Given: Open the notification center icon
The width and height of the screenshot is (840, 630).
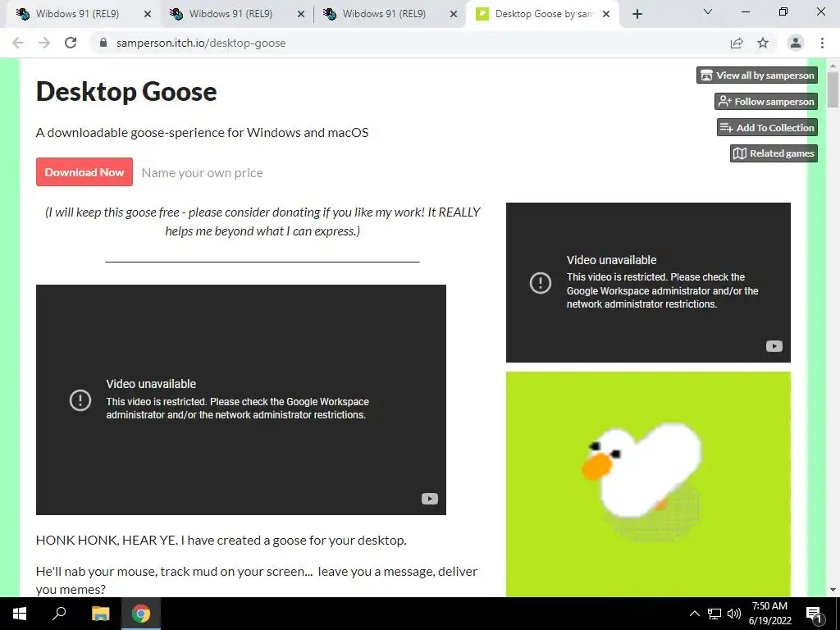Looking at the screenshot, I should coord(815,614).
